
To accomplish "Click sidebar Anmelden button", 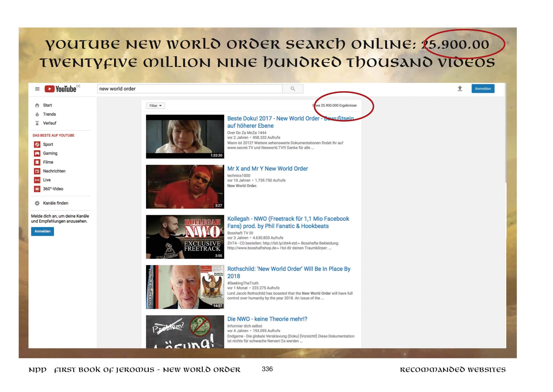I will 43,231.
